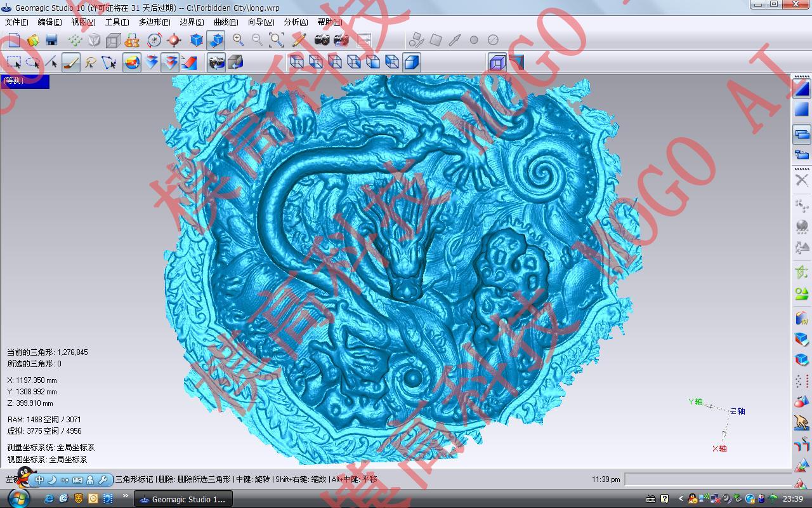Click the red crosshair target icon

174,40
